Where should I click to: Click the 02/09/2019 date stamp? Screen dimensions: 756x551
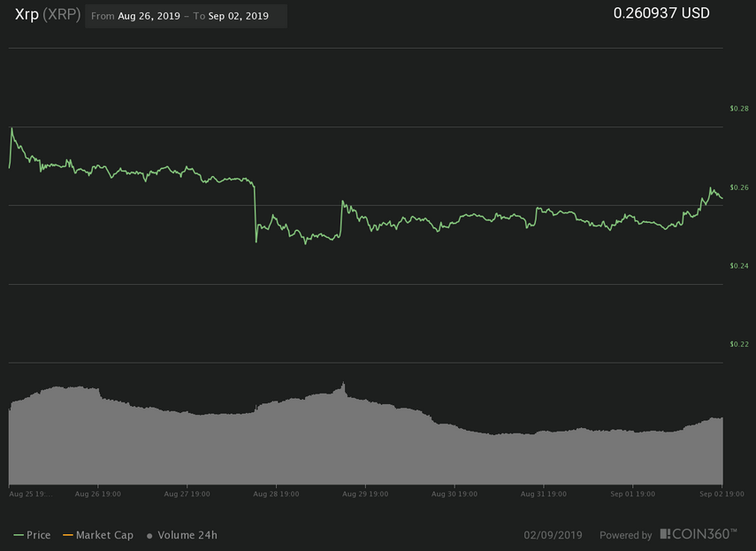[553, 535]
